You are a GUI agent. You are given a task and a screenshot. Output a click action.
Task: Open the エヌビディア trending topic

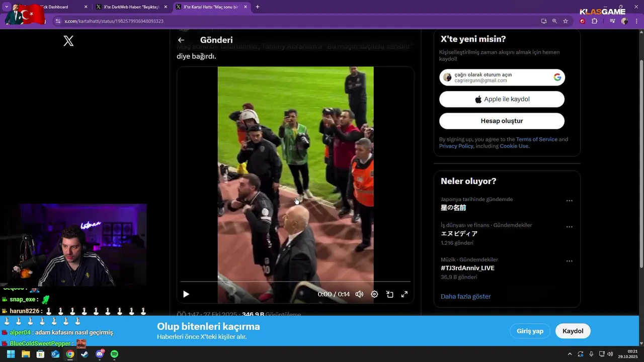coord(459,234)
